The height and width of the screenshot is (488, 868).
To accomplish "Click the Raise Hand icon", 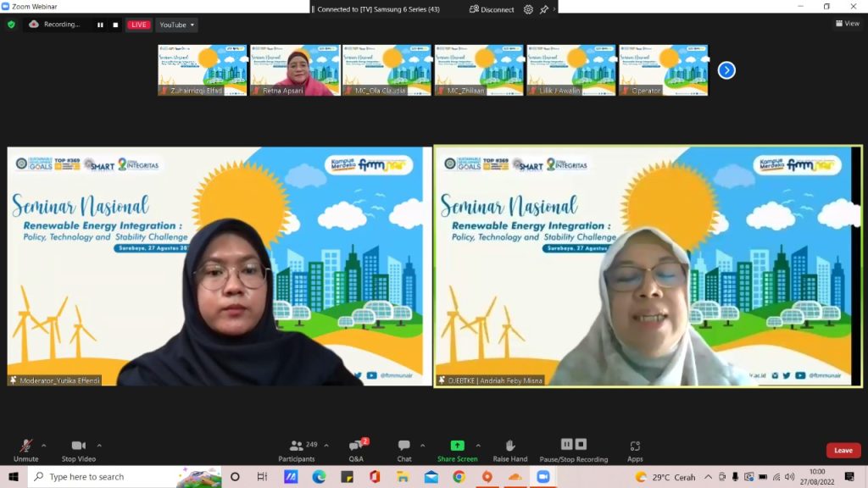I will tap(509, 451).
